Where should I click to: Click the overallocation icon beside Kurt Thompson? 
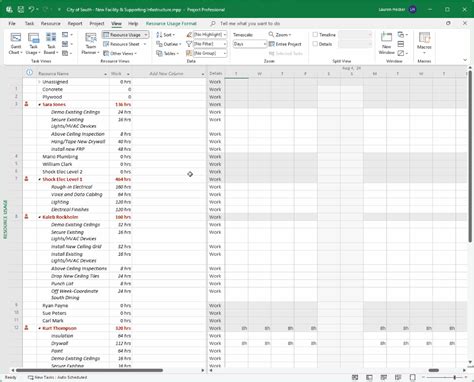26,328
